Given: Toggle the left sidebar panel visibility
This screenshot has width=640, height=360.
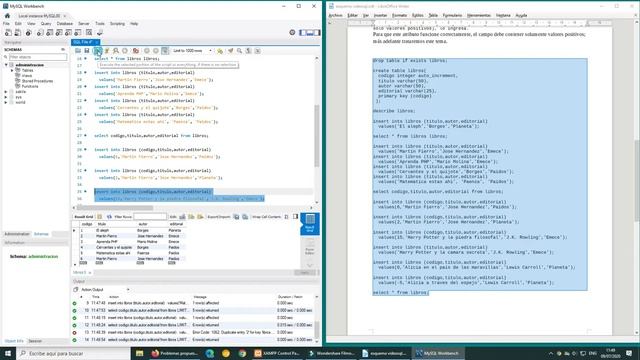Looking at the screenshot, I should (x=302, y=33).
